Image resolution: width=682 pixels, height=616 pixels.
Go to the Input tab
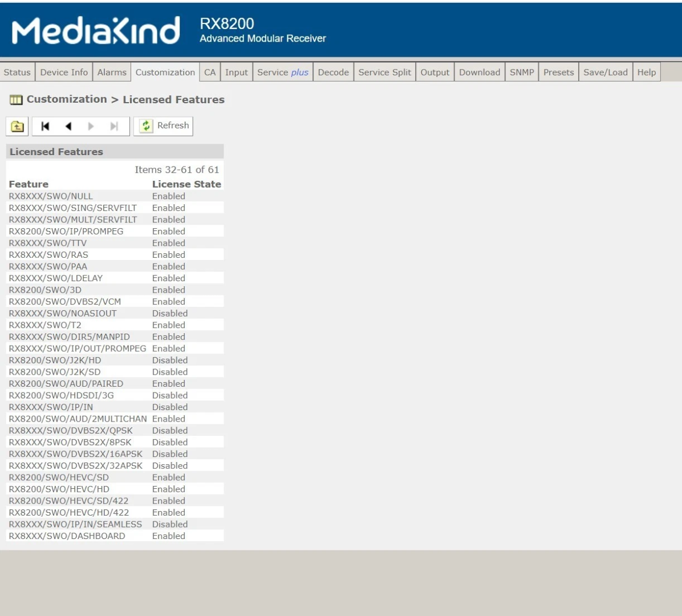point(236,72)
